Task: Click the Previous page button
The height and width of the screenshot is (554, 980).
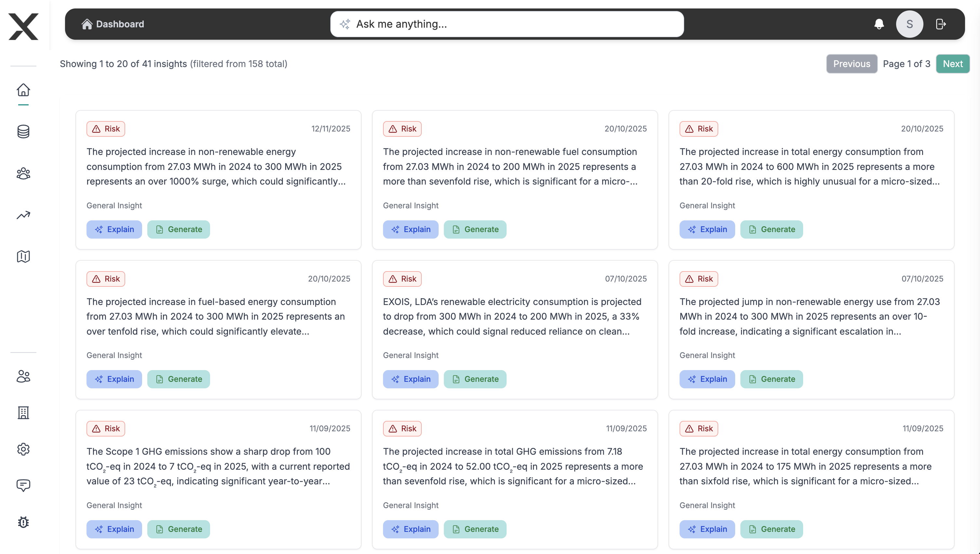Action: pyautogui.click(x=852, y=63)
